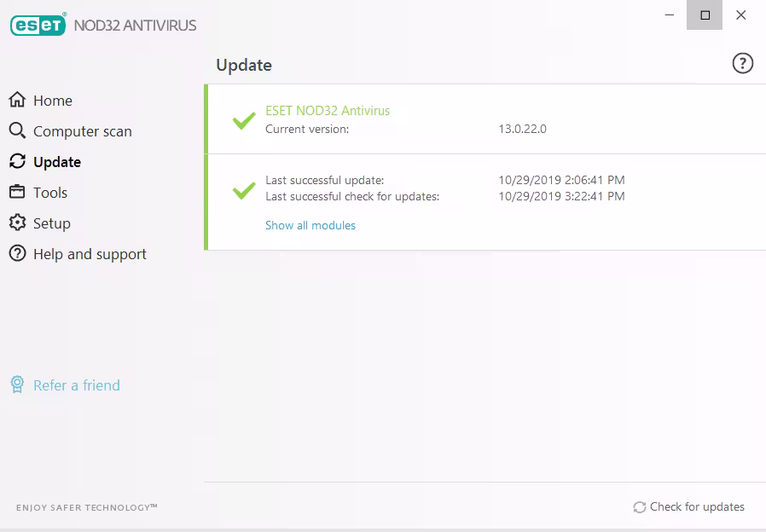Viewport: 766px width, 532px height.
Task: Click refresh icon beside Check for updates
Action: 639,507
